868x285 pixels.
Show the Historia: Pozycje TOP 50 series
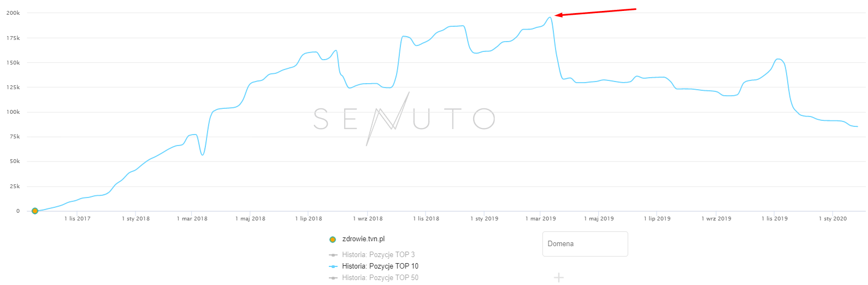point(380,278)
